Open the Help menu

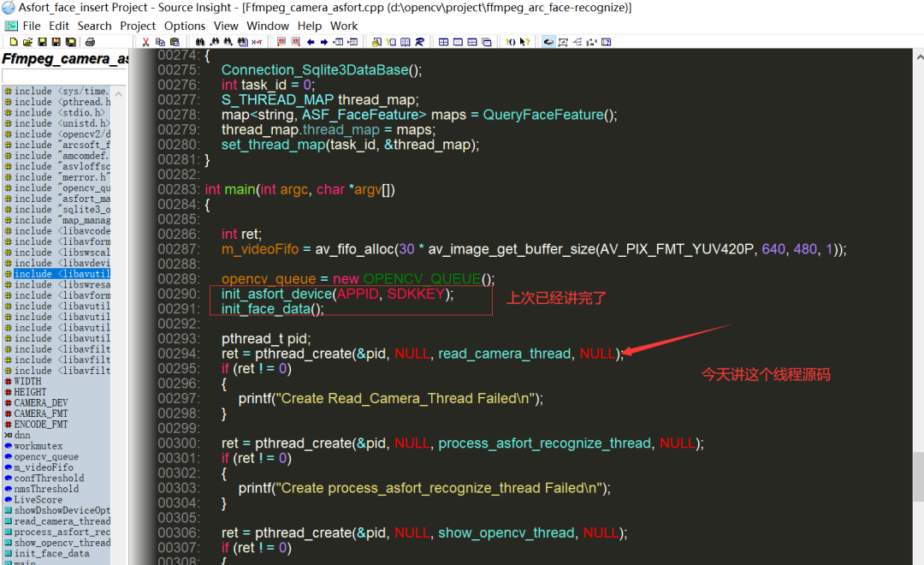[310, 26]
